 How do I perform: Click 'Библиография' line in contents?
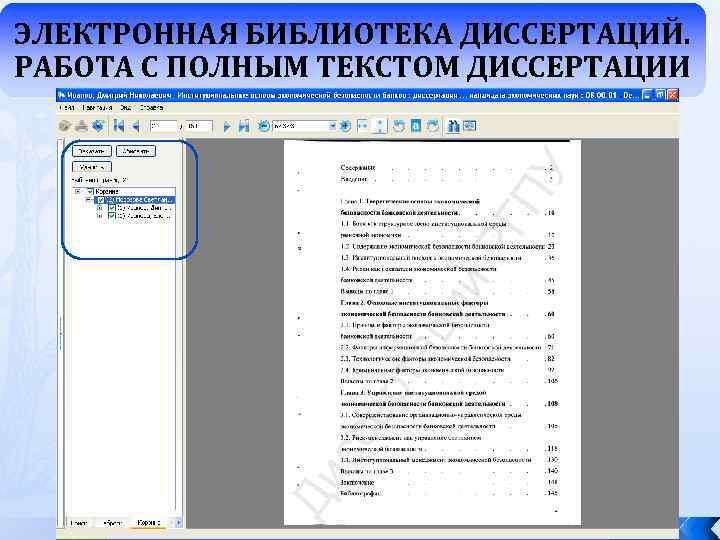tap(361, 493)
